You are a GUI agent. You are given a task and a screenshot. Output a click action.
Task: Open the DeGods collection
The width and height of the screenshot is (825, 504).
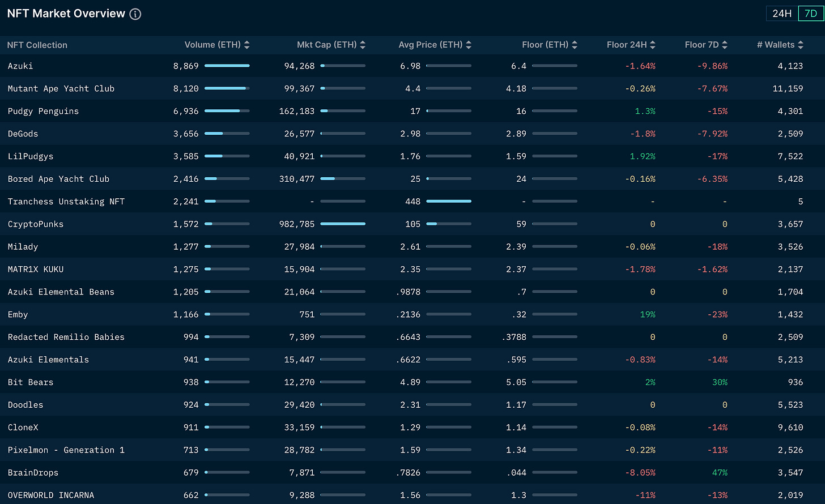click(x=23, y=134)
